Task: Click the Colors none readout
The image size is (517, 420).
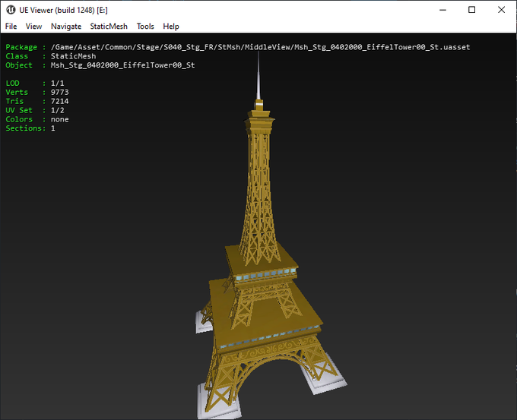Action: click(x=59, y=120)
